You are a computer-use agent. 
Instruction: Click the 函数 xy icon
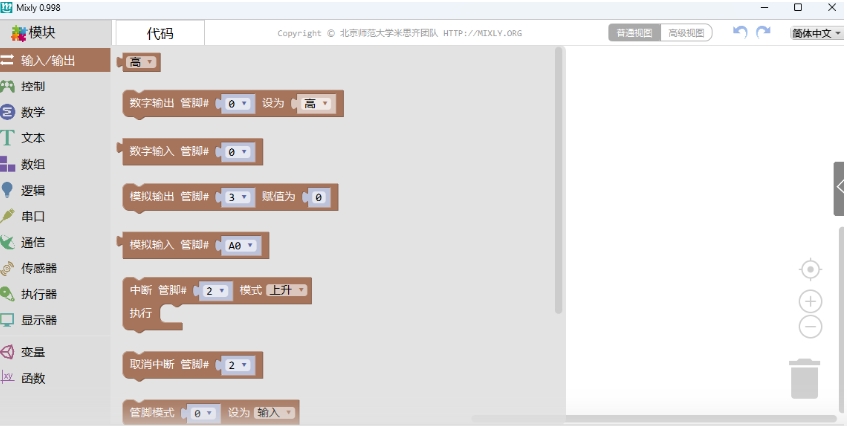click(x=8, y=377)
